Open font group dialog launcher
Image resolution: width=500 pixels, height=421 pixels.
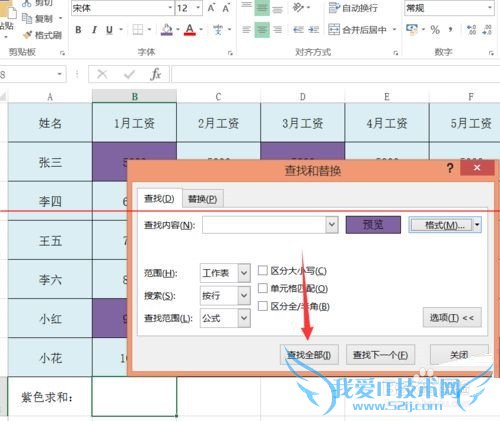point(230,53)
